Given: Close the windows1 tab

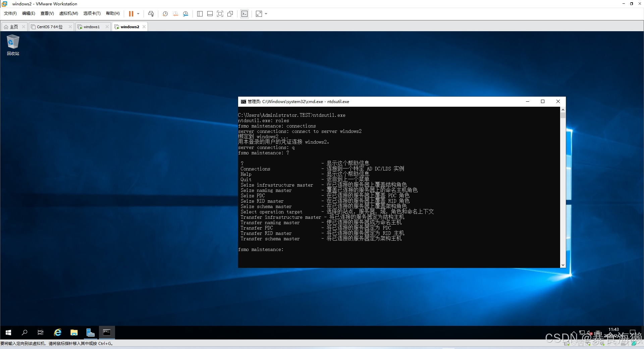Looking at the screenshot, I should click(x=107, y=27).
